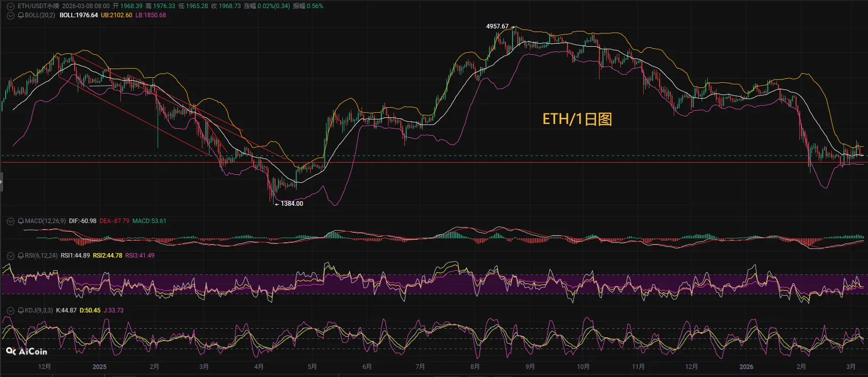Collapse the RSI indicator panel
Image resolution: width=868 pixels, height=377 pixels.
(10, 256)
